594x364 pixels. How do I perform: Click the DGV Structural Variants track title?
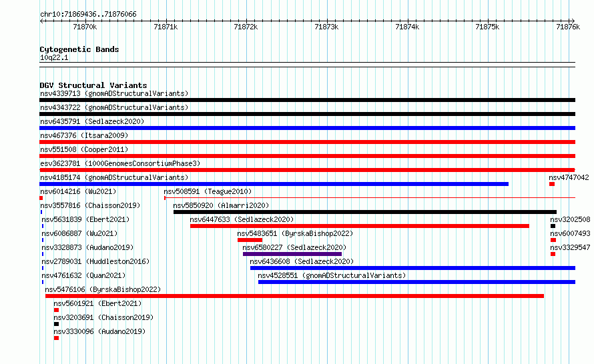93,85
